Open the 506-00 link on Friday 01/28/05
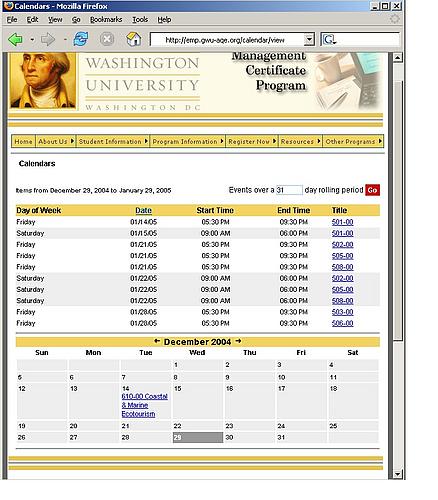The width and height of the screenshot is (438, 500). 342,323
